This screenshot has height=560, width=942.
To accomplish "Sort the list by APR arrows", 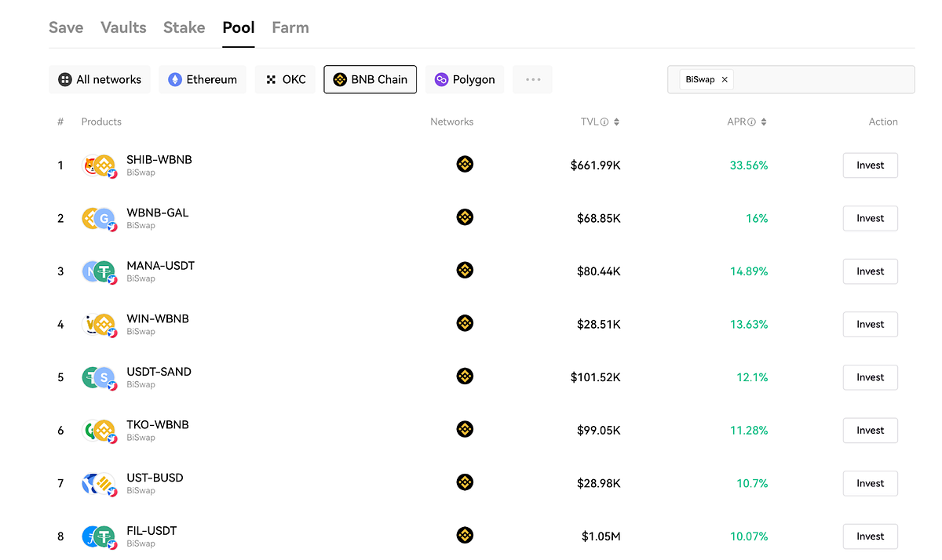I will 764,122.
